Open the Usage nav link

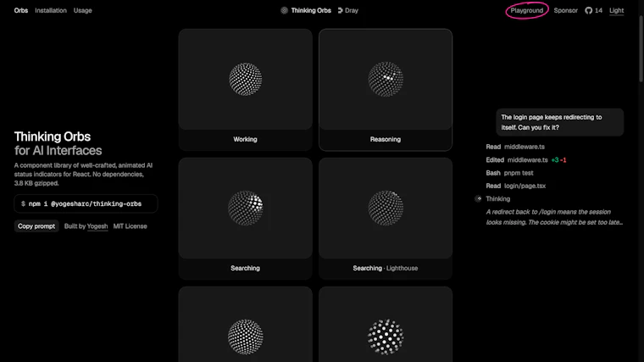[82, 10]
